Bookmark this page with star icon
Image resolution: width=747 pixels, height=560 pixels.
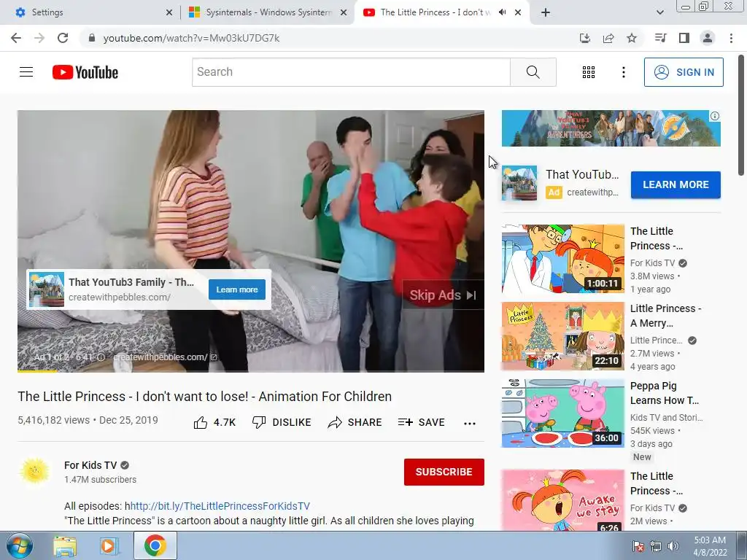tap(632, 38)
